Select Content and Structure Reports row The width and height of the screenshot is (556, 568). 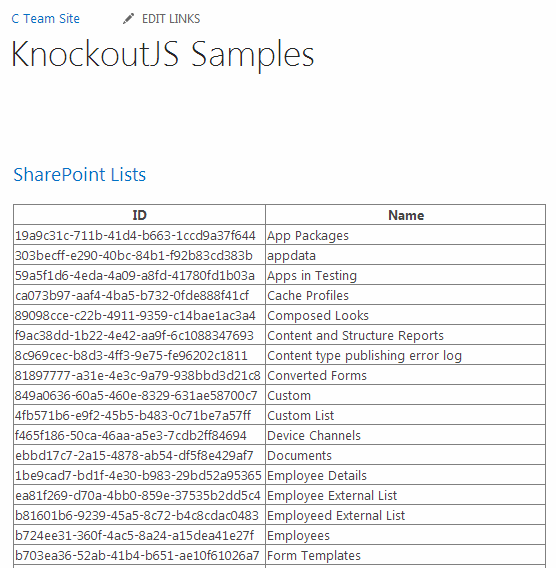406,335
